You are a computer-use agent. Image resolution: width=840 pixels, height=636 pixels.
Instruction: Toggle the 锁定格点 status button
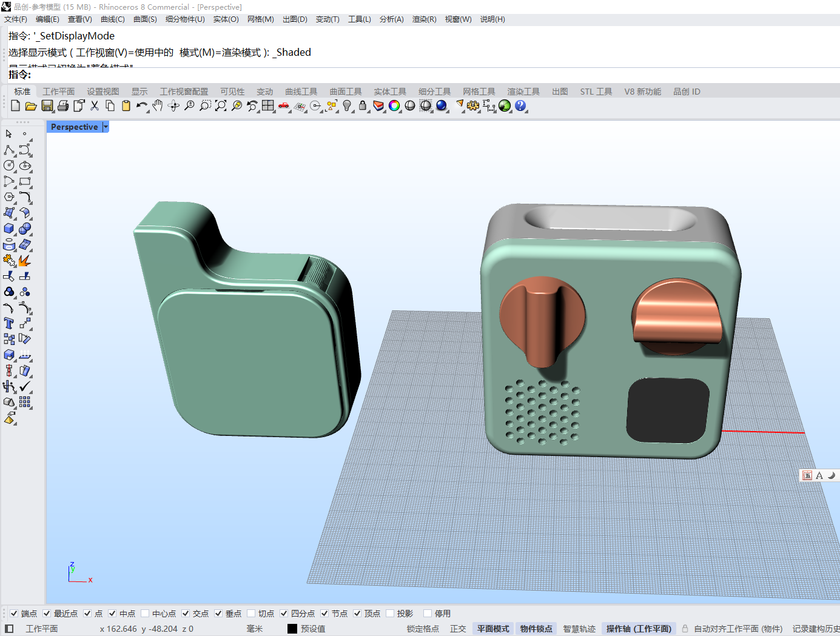423,629
